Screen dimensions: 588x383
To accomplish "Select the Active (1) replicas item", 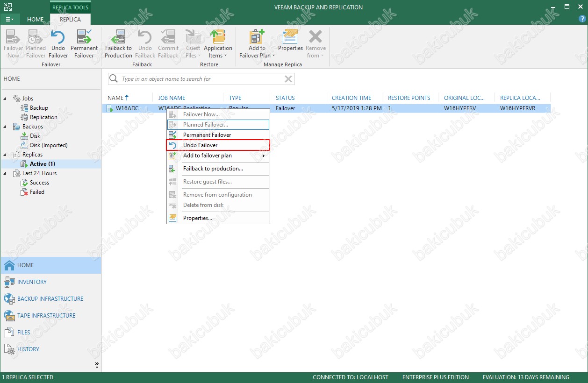I will click(x=43, y=164).
